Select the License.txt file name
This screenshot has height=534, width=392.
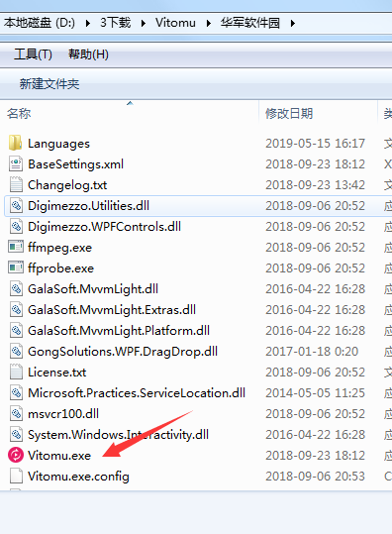(x=57, y=372)
